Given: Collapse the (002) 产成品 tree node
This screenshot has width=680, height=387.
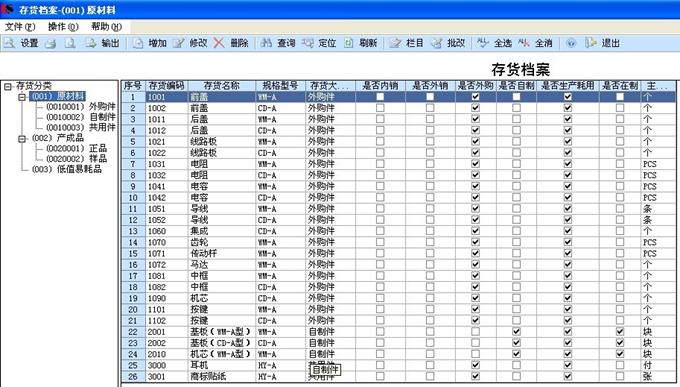Looking at the screenshot, I should [22, 139].
